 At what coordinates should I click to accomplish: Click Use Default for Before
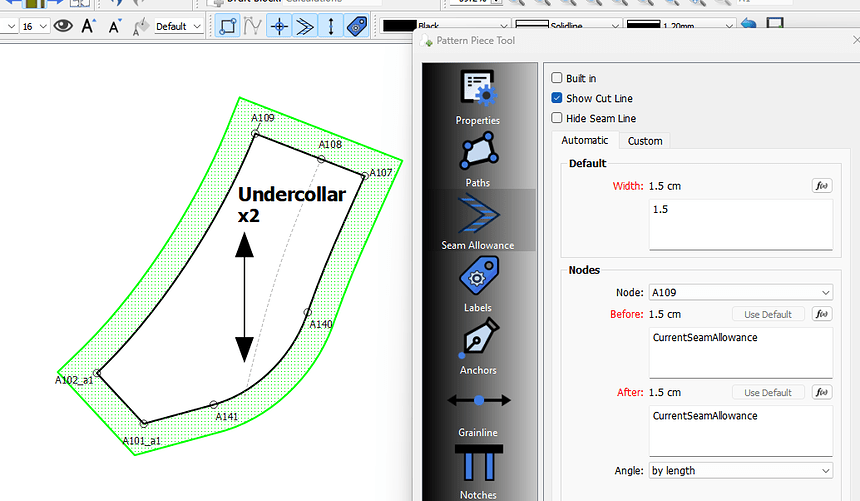point(768,314)
